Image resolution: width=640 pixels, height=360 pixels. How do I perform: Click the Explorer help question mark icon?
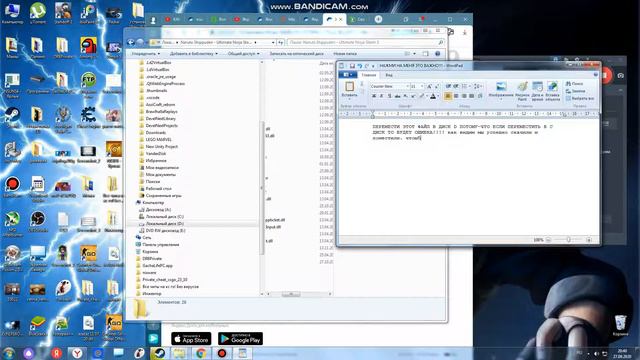tap(438, 53)
